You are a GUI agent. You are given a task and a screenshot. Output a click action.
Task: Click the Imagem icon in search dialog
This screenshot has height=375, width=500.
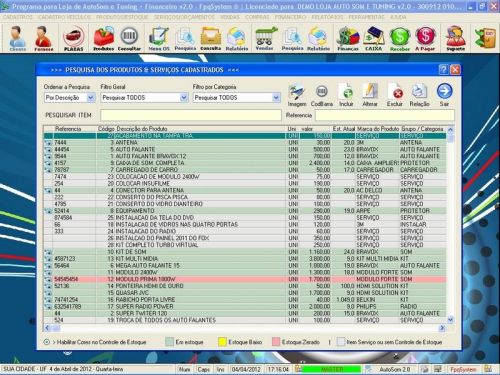tap(297, 96)
